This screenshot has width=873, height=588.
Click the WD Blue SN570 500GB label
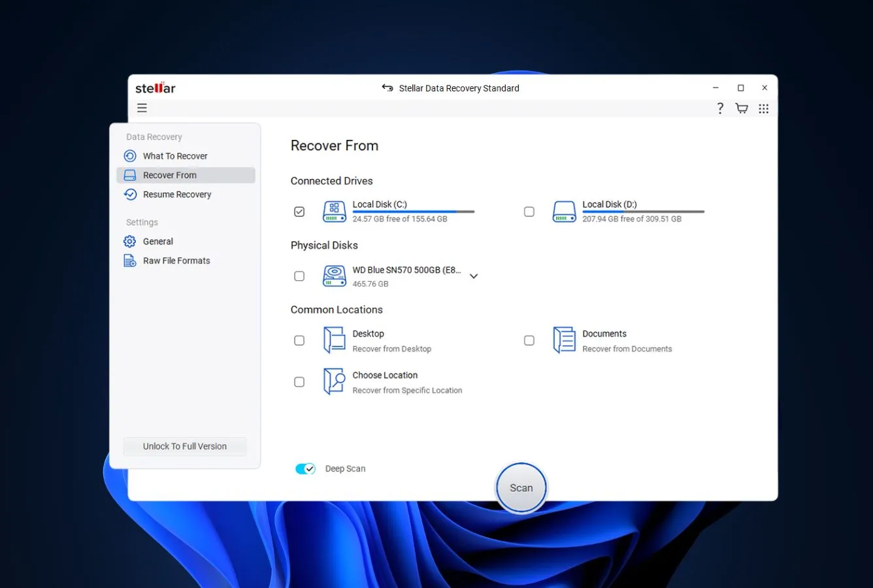tap(406, 270)
